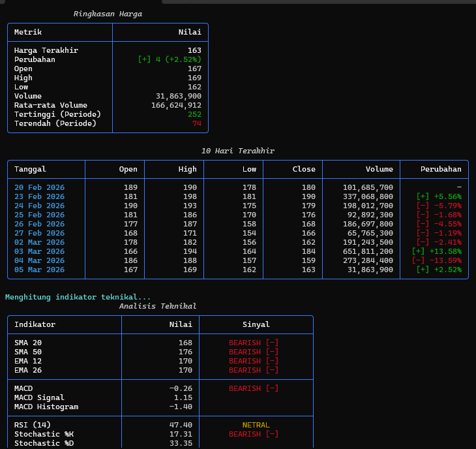Click the Menghitung indikator teknikal status text
The width and height of the screenshot is (476, 449).
[x=78, y=297]
